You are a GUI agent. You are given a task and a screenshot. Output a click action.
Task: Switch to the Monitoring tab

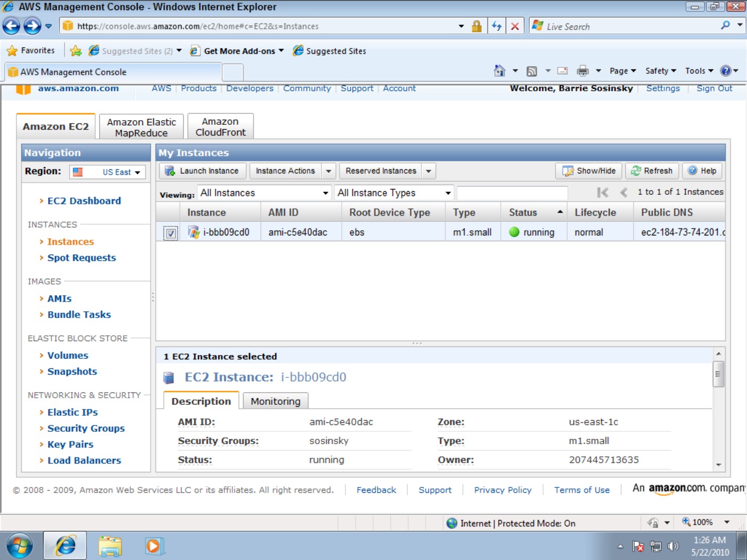[x=276, y=401]
